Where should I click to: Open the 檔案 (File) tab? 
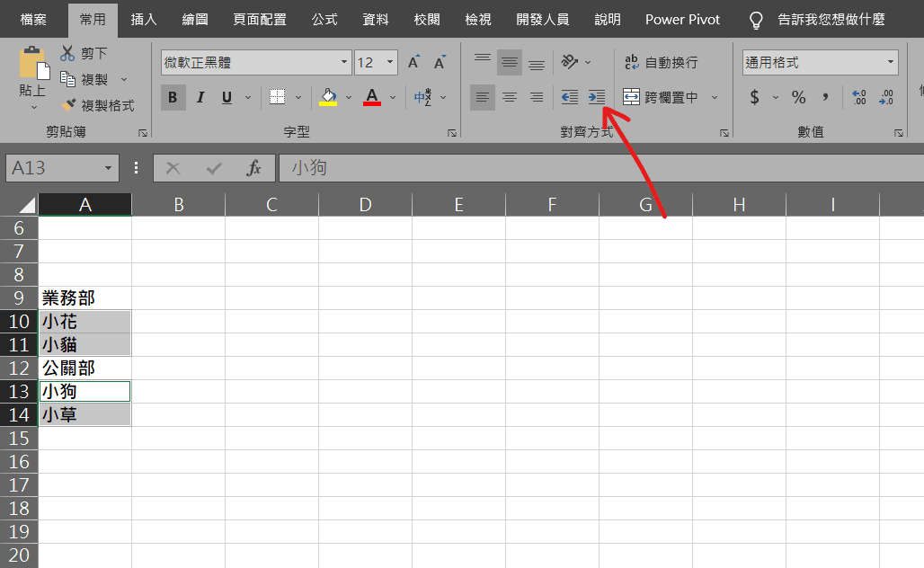coord(33,20)
